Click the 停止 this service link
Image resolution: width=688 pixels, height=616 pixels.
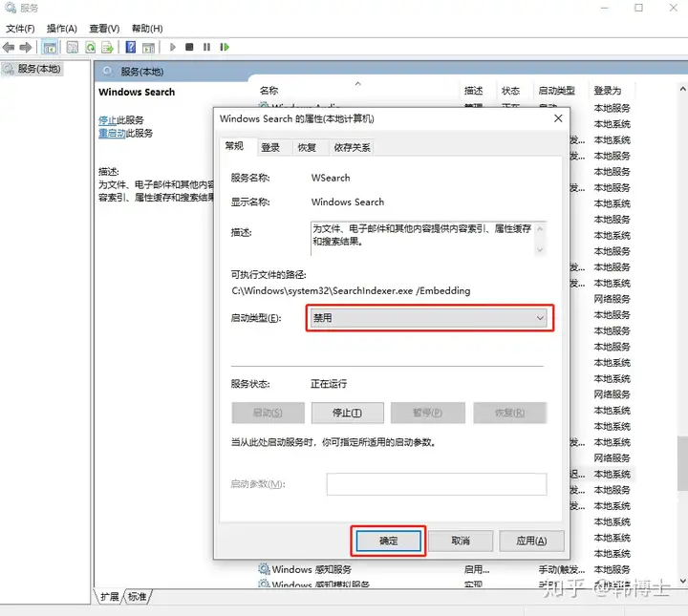tap(107, 120)
